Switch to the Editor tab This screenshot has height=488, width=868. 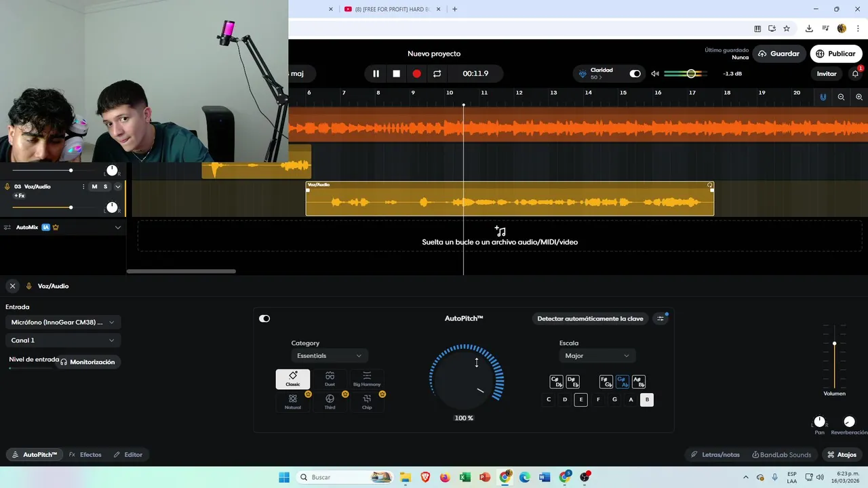click(x=127, y=455)
